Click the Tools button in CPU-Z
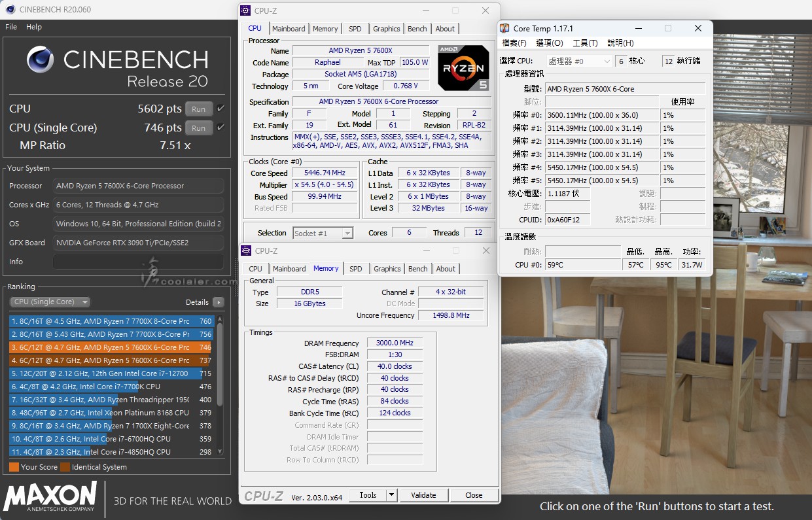The image size is (812, 520). tap(368, 495)
